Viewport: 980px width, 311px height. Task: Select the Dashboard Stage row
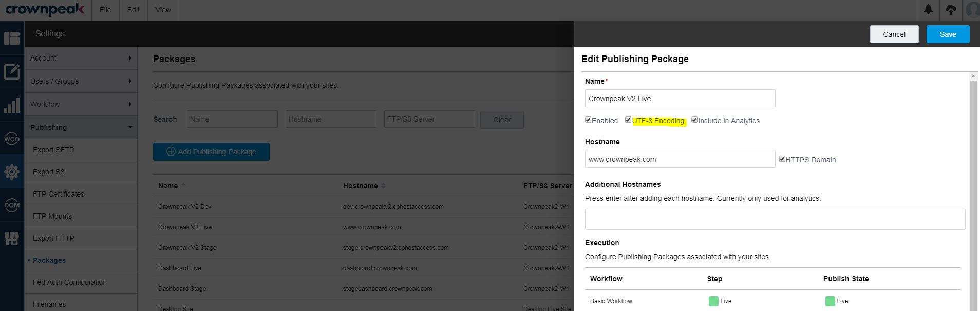coord(363,289)
